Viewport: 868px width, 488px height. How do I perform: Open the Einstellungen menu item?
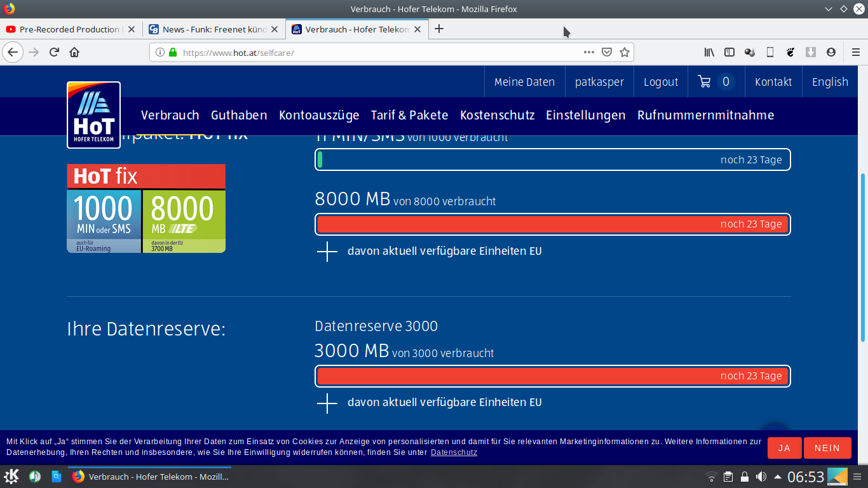click(586, 115)
